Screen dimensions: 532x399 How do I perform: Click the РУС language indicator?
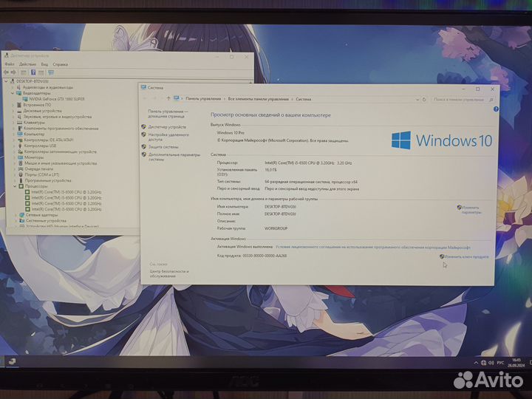500,363
